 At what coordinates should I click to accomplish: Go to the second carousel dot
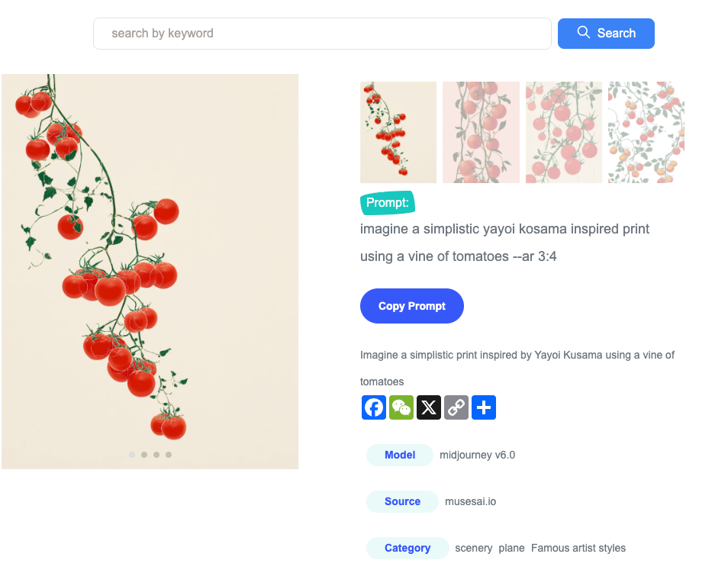(144, 455)
